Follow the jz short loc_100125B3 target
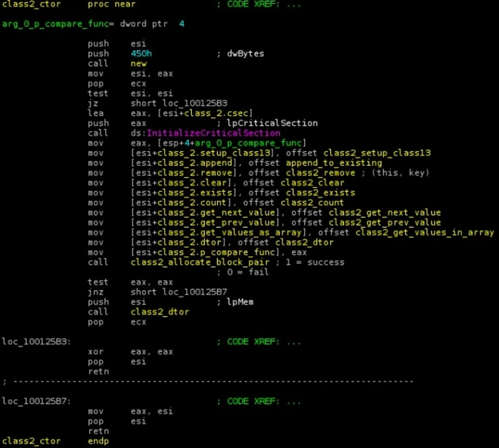The width and height of the screenshot is (499, 448). pyautogui.click(x=195, y=103)
